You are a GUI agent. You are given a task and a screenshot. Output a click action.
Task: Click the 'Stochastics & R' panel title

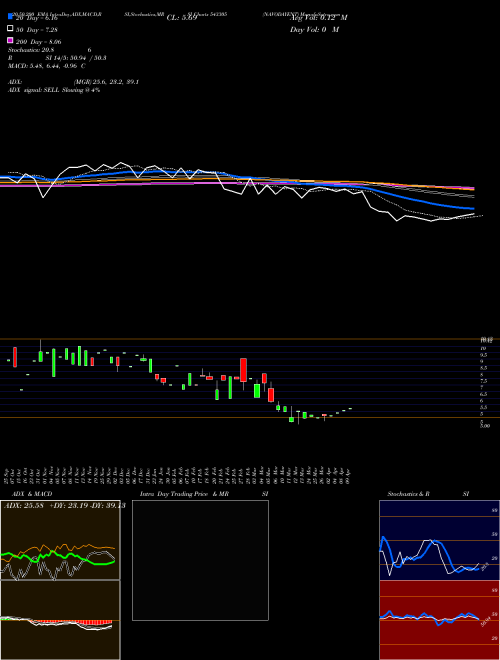[409, 494]
